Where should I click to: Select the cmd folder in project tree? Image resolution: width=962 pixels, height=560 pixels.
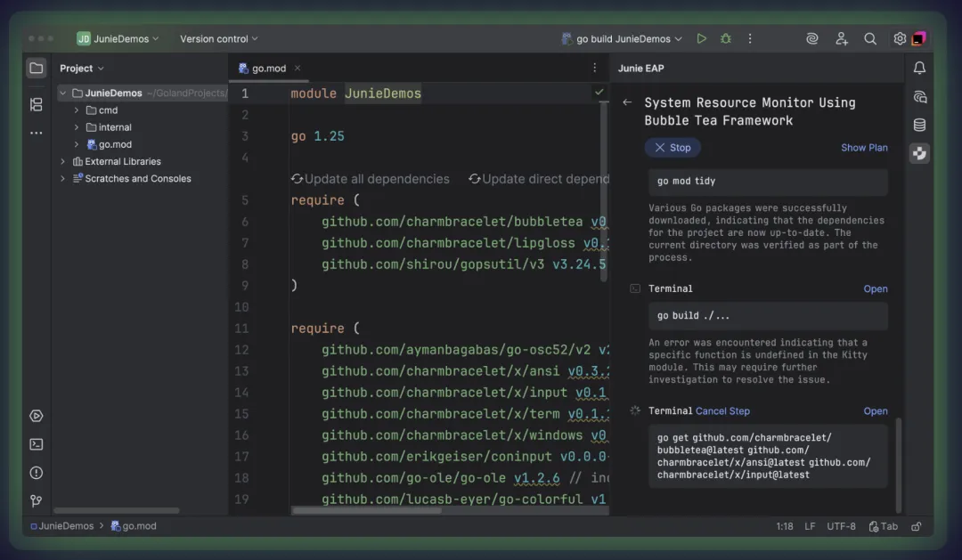(102, 110)
